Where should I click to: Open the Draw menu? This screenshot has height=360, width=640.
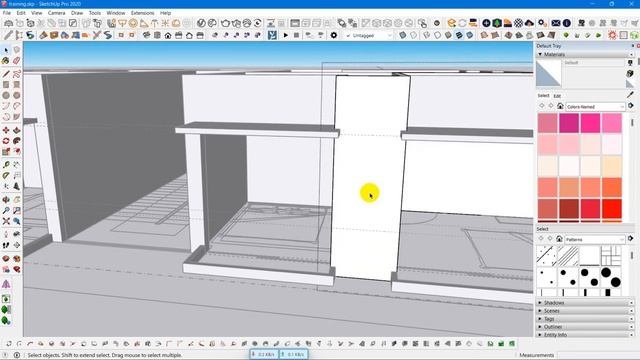click(77, 13)
